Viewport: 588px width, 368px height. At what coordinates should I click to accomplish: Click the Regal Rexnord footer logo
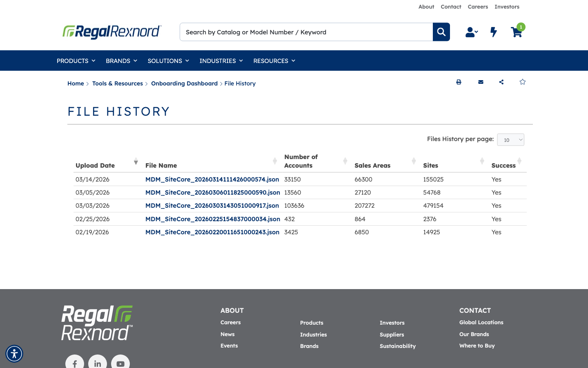97,323
